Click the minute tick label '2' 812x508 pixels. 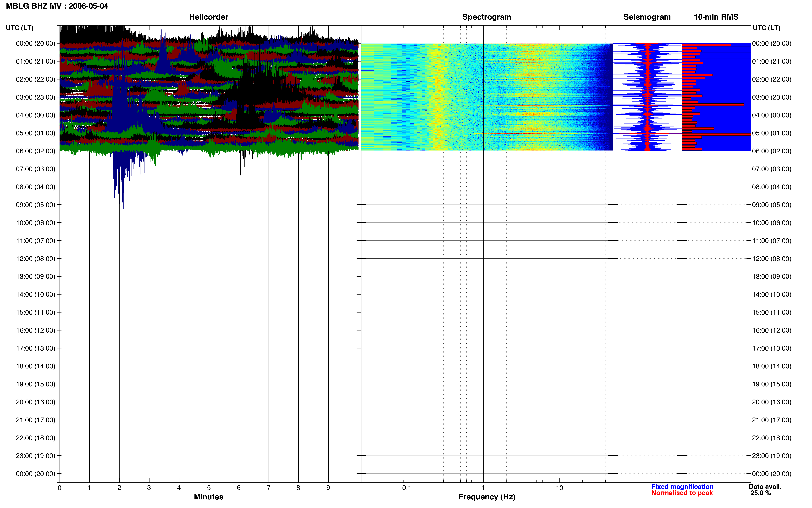[x=119, y=487]
